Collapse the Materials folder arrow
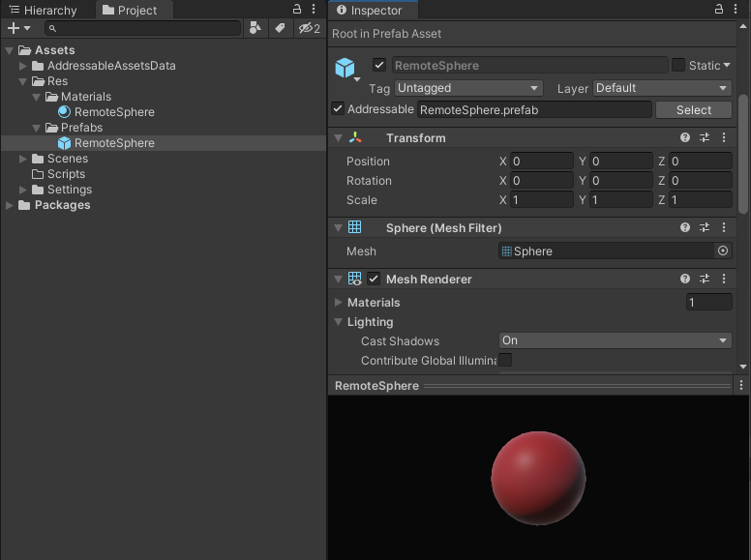The height and width of the screenshot is (560, 751). [x=36, y=97]
